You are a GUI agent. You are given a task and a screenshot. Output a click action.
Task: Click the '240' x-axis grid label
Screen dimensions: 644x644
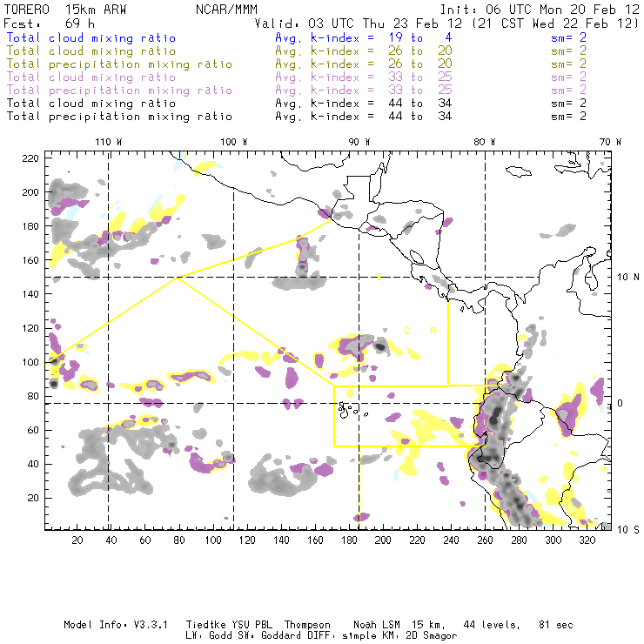[451, 540]
